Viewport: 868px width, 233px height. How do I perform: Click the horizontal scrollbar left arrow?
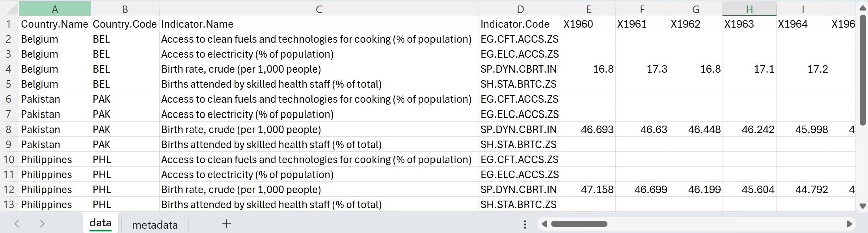[x=544, y=224]
